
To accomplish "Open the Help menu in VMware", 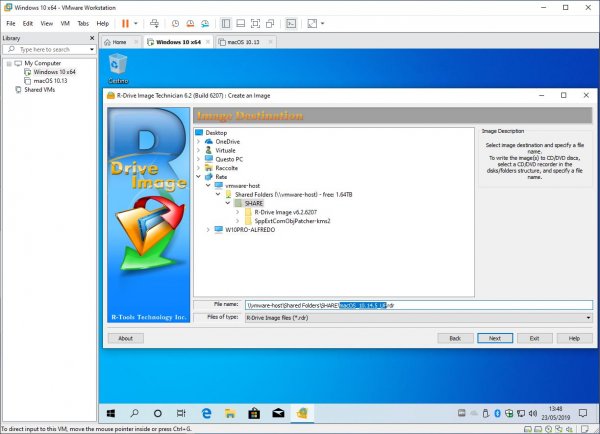I will pos(103,23).
